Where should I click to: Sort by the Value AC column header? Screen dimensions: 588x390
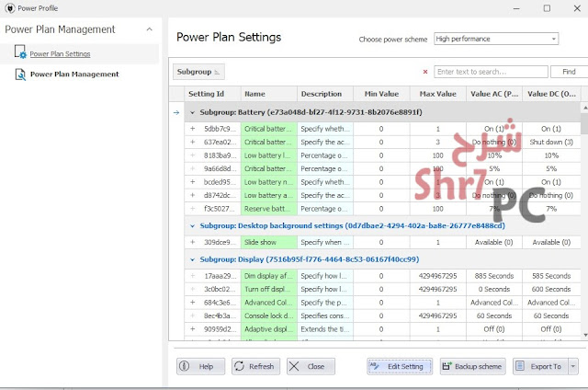tap(494, 94)
